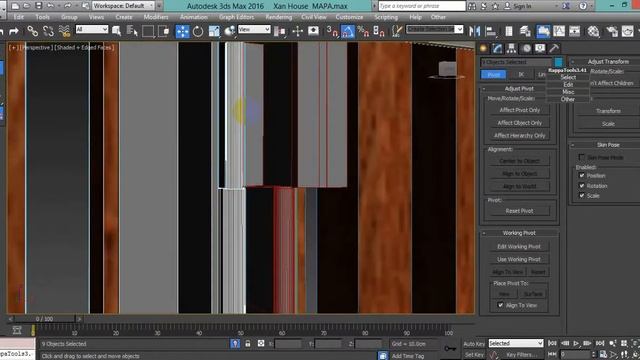Toggle Skin Pose Rotation checkbox
Screen dimensions: 640x360
pos(582,186)
